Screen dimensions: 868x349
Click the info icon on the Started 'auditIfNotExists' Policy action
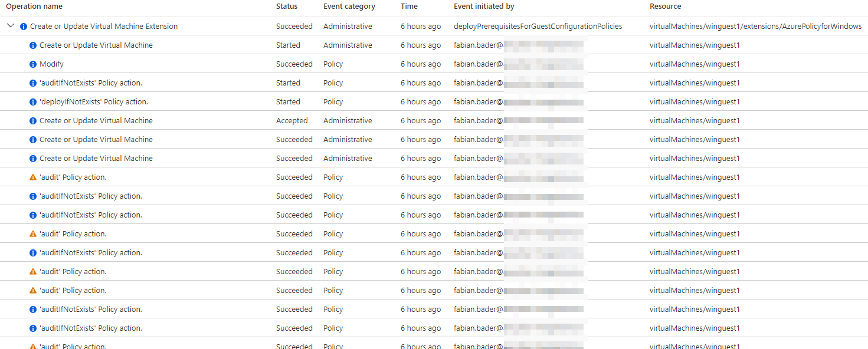[32, 83]
